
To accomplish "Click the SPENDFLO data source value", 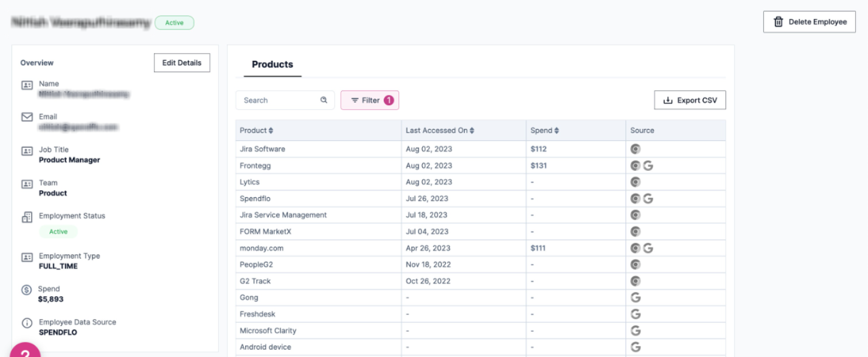I will point(58,333).
